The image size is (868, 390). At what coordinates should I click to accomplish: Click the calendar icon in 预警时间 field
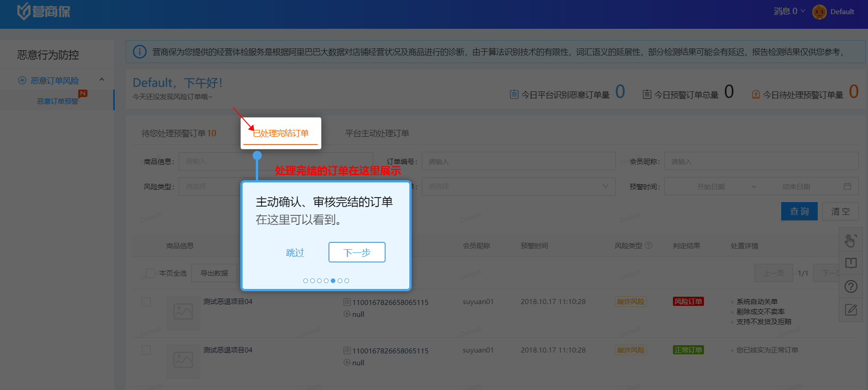click(x=847, y=187)
